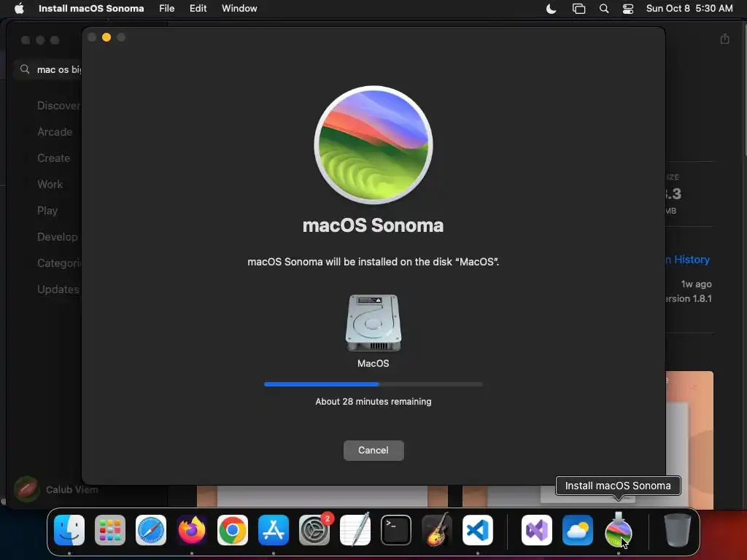Open System Settings with badge in Dock
747x560 pixels.
click(x=314, y=530)
